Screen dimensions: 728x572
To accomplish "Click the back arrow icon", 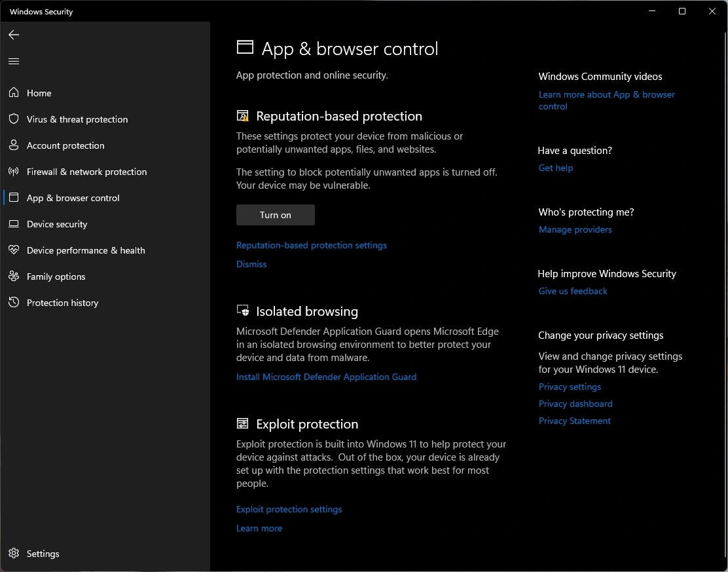I will coord(14,35).
